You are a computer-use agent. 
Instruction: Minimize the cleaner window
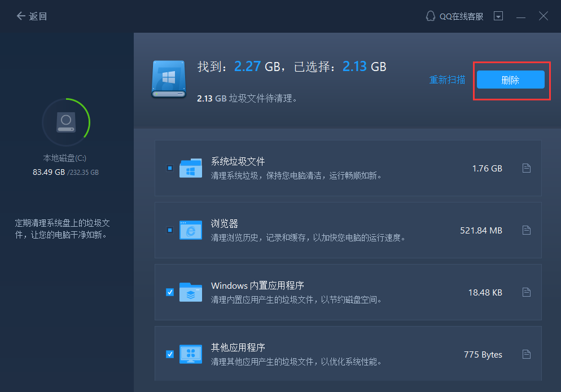click(521, 16)
